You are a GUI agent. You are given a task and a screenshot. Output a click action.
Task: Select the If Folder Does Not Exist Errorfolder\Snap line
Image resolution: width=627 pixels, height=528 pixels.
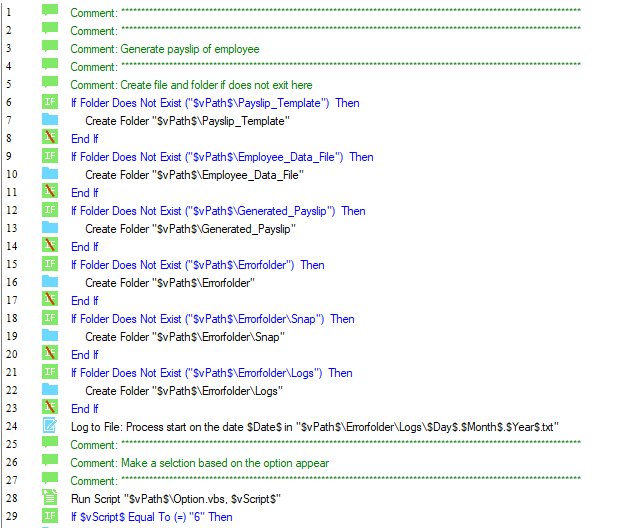pyautogui.click(x=212, y=319)
